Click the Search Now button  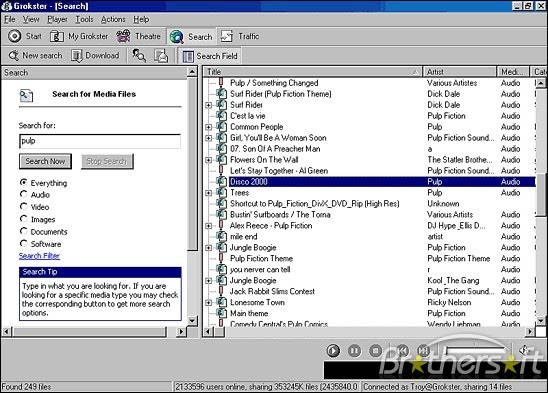click(x=45, y=161)
